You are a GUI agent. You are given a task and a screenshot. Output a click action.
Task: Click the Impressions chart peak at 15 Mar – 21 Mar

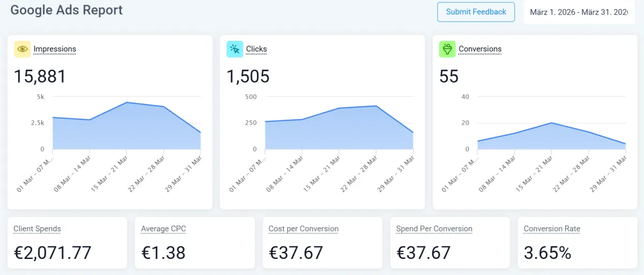pyautogui.click(x=127, y=102)
